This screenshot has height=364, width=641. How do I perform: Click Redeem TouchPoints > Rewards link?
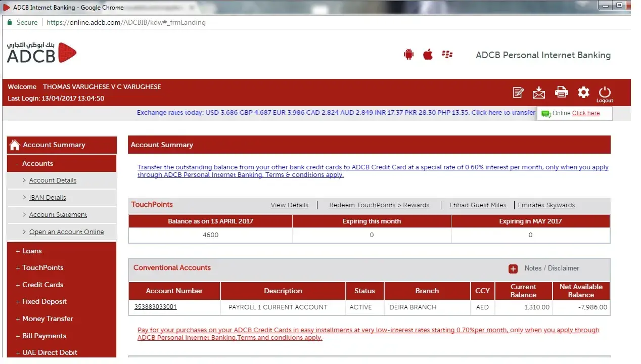click(x=379, y=205)
